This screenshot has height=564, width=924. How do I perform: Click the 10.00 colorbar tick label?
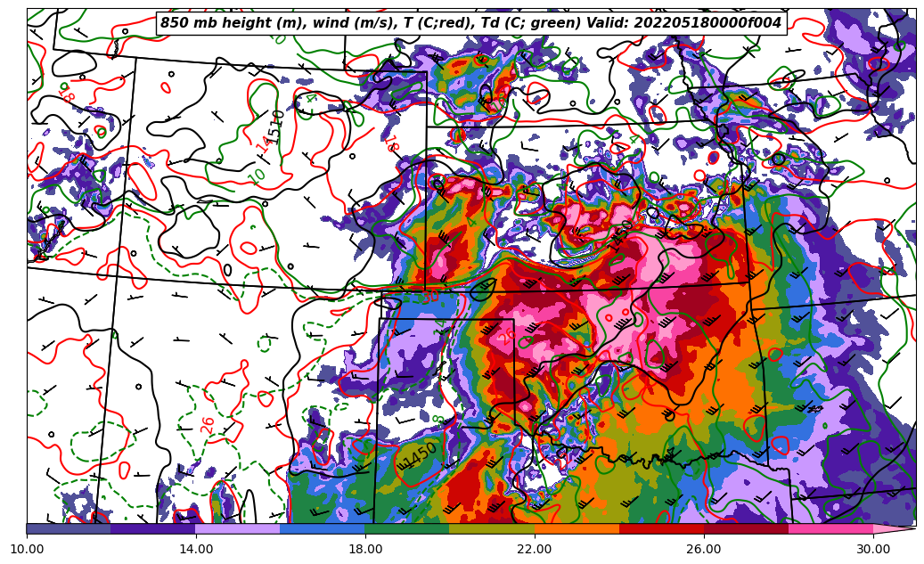[x=27, y=549]
